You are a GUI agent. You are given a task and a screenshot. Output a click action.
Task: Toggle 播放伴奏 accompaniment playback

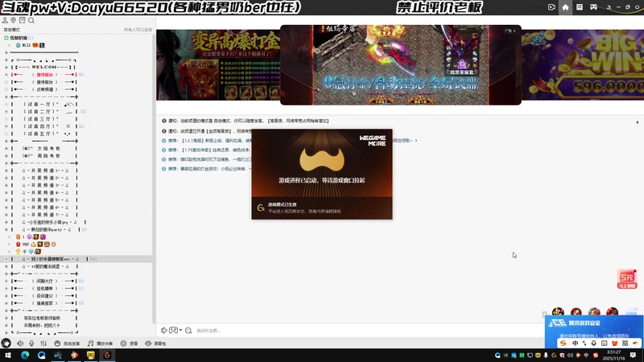100,343
